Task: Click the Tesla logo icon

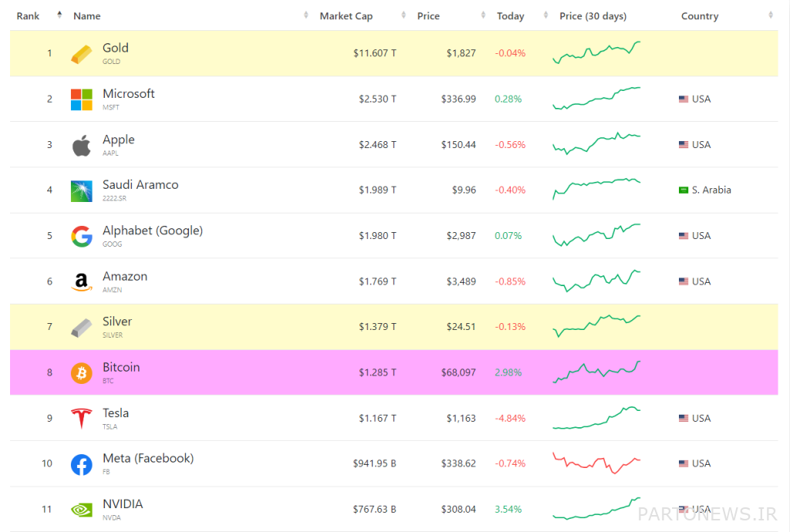Action: (81, 418)
